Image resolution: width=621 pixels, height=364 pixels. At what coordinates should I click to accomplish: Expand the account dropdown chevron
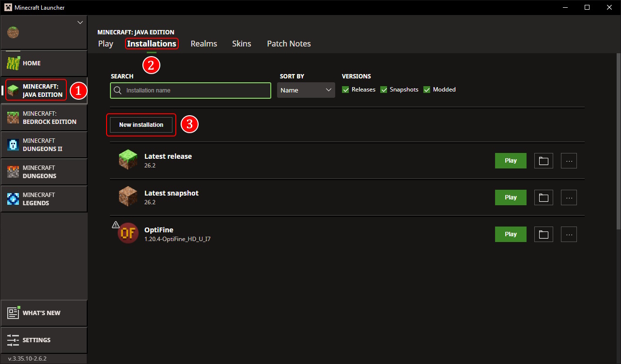pyautogui.click(x=80, y=22)
